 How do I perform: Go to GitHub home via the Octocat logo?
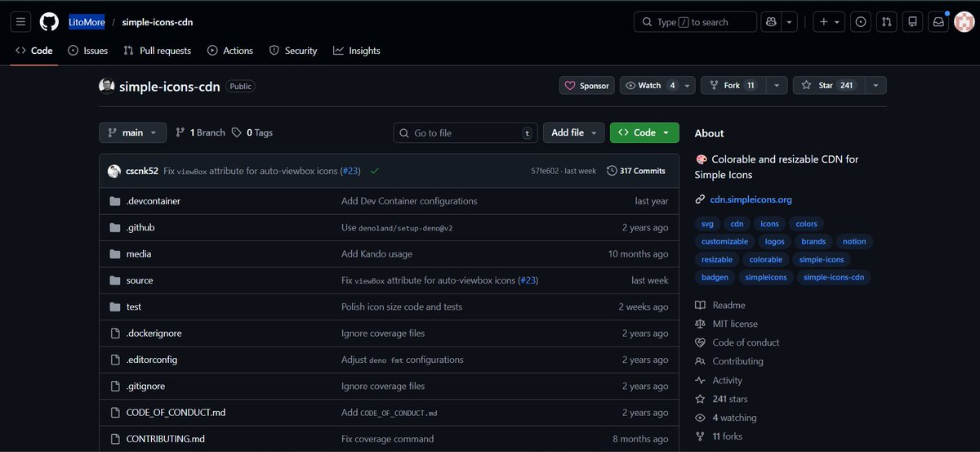[x=49, y=22]
